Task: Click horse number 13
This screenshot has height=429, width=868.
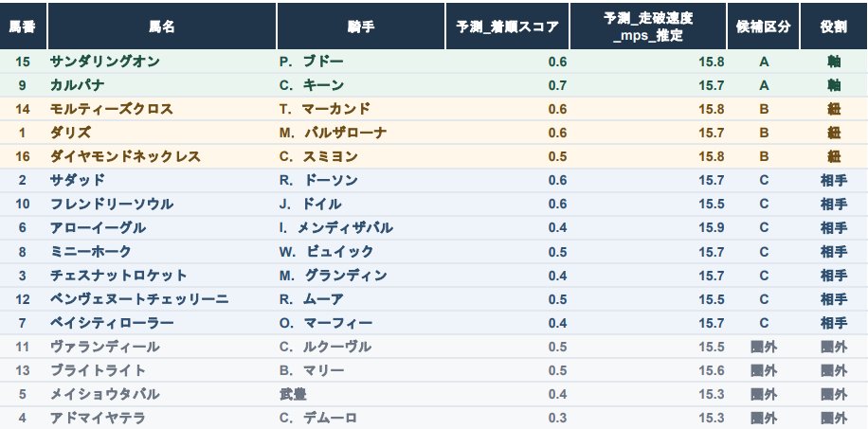Action: (x=23, y=370)
